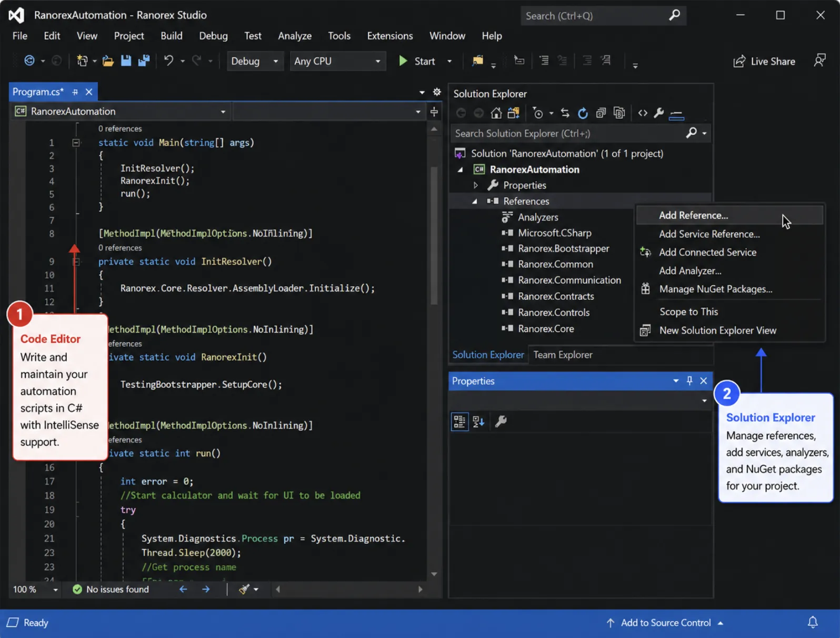Click the find in files folder icon

click(x=477, y=61)
